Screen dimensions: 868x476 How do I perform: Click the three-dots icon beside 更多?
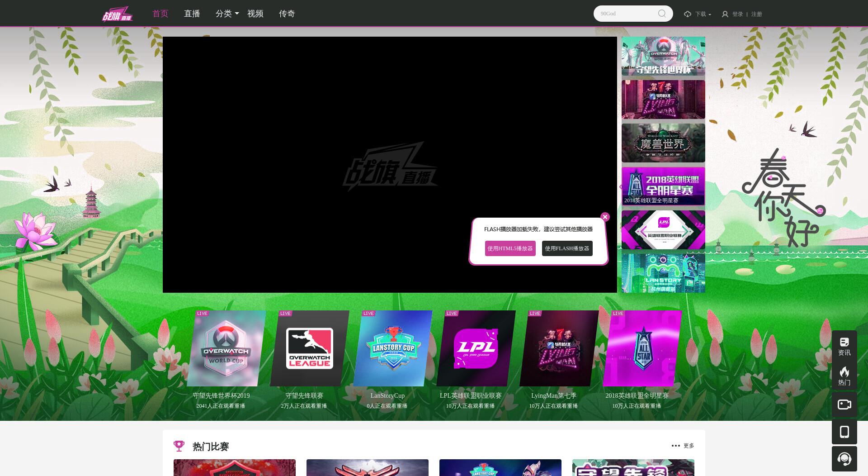[x=675, y=446]
